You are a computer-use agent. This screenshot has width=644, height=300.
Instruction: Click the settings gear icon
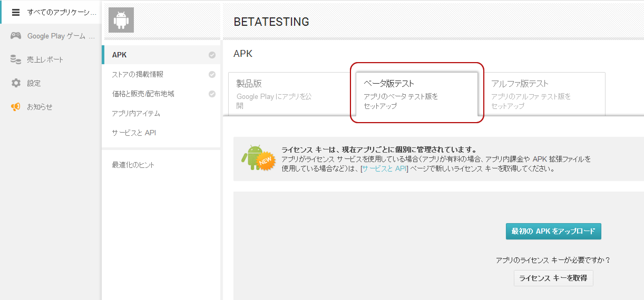tap(16, 83)
